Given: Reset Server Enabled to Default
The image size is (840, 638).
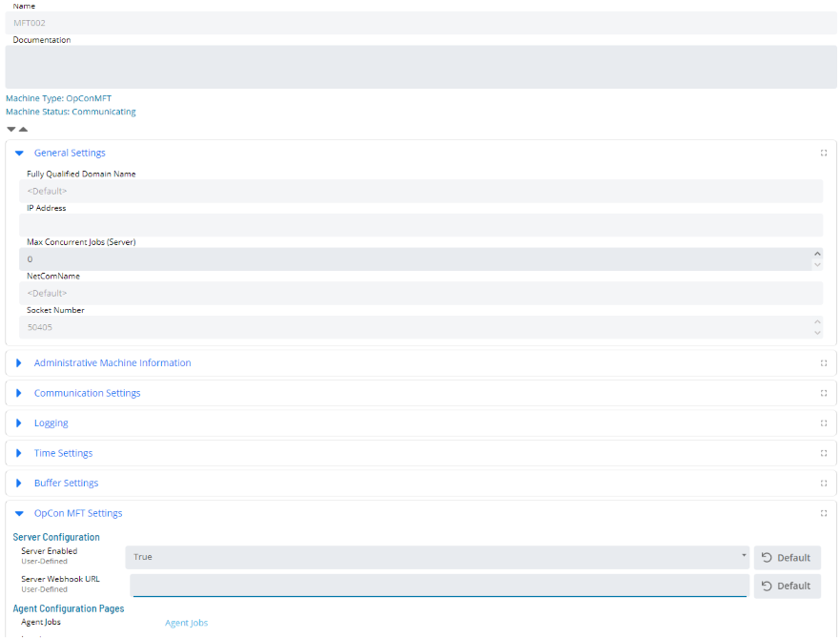Looking at the screenshot, I should tap(787, 558).
